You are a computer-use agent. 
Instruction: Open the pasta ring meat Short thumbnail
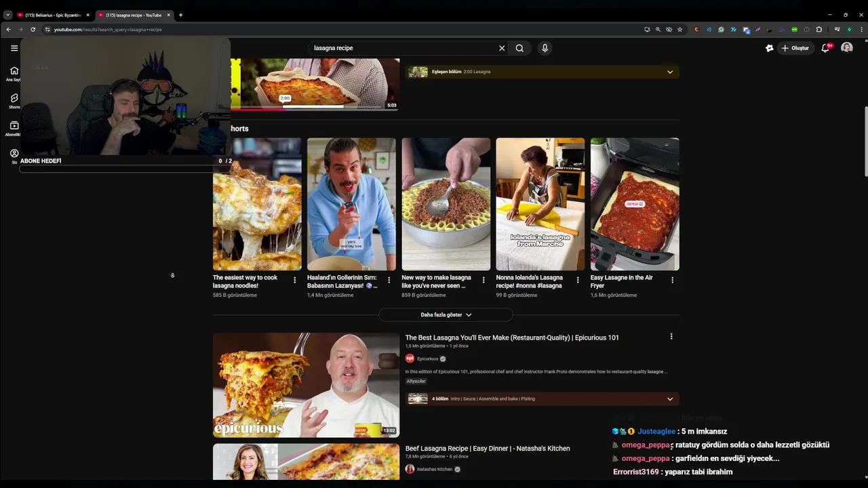point(446,204)
